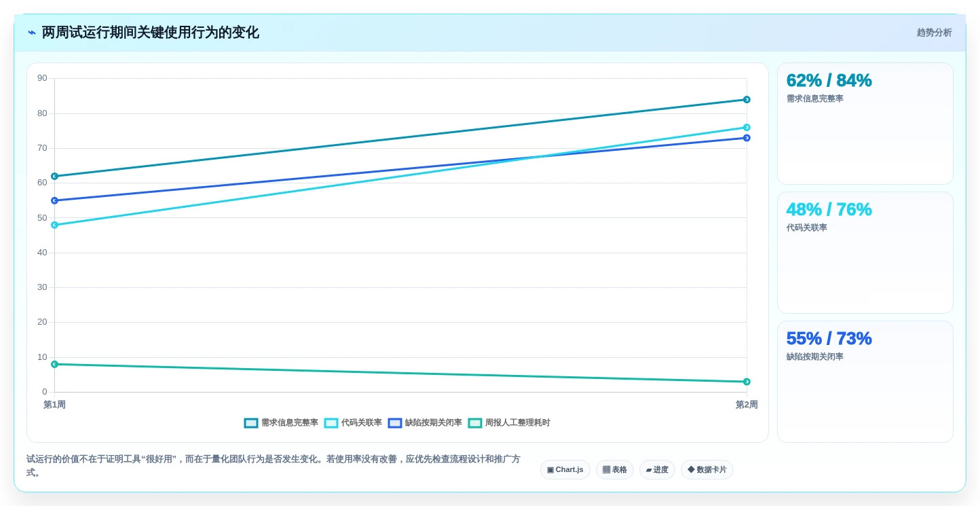This screenshot has height=506, width=980.
Task: Select the Chart.js tag
Action: [565, 469]
